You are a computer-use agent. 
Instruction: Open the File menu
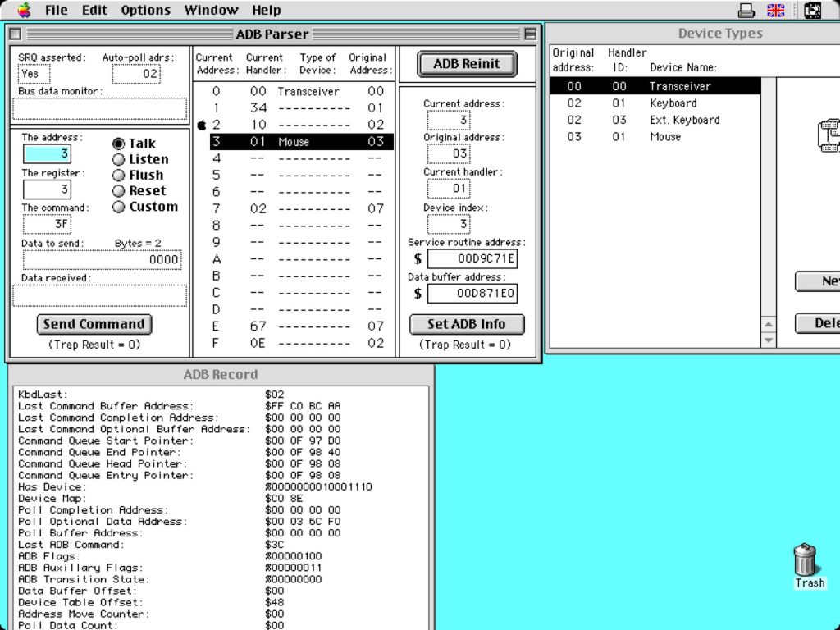pyautogui.click(x=56, y=10)
